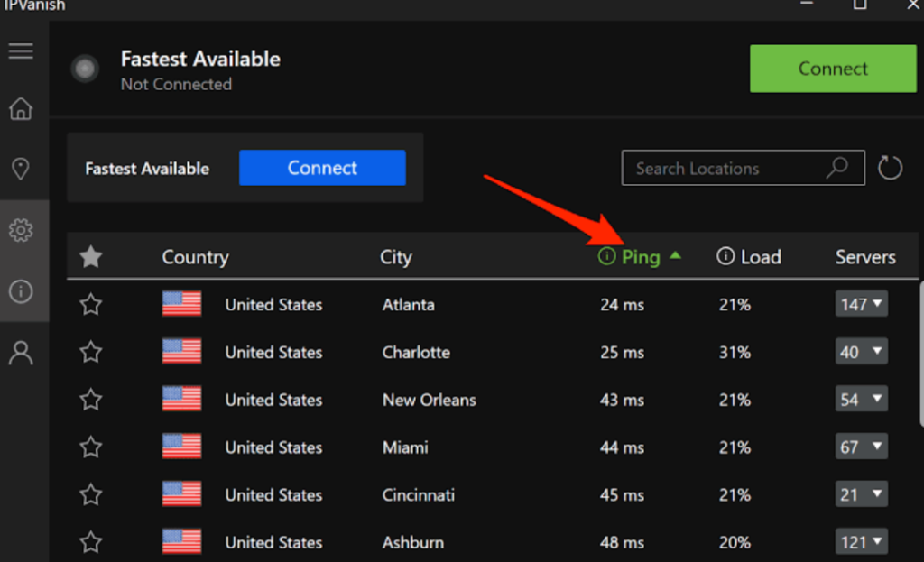Click the 31% load value
This screenshot has height=562, width=924.
(735, 353)
